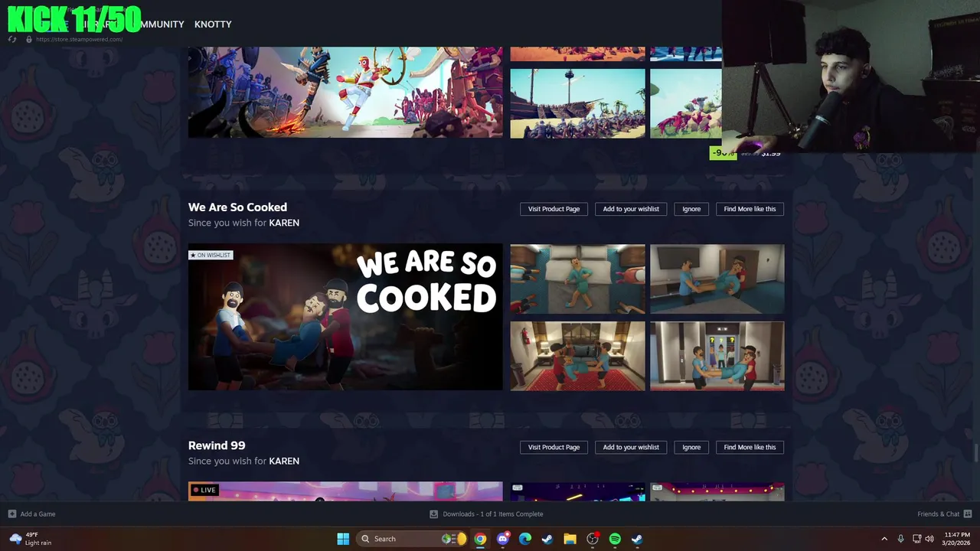The image size is (980, 551).
Task: View the pirate ship screenshot thumbnail
Action: (x=578, y=104)
